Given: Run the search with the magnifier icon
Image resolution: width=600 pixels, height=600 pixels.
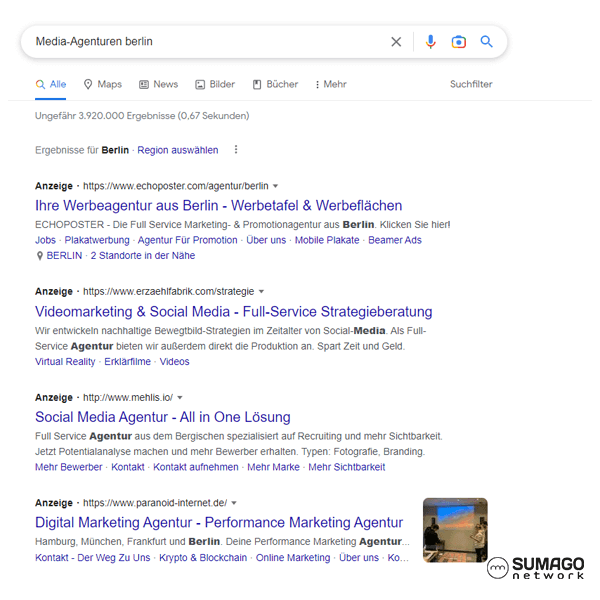Looking at the screenshot, I should point(486,41).
